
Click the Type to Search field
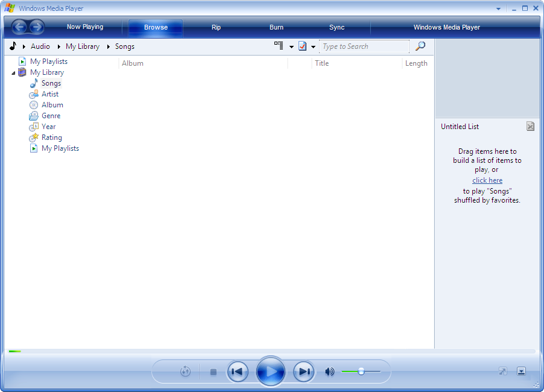[x=364, y=46]
